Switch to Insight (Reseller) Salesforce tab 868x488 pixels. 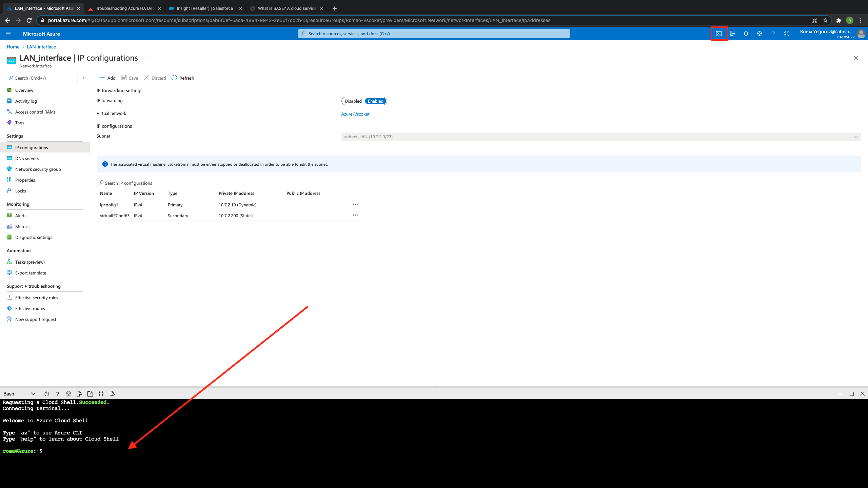pos(205,8)
